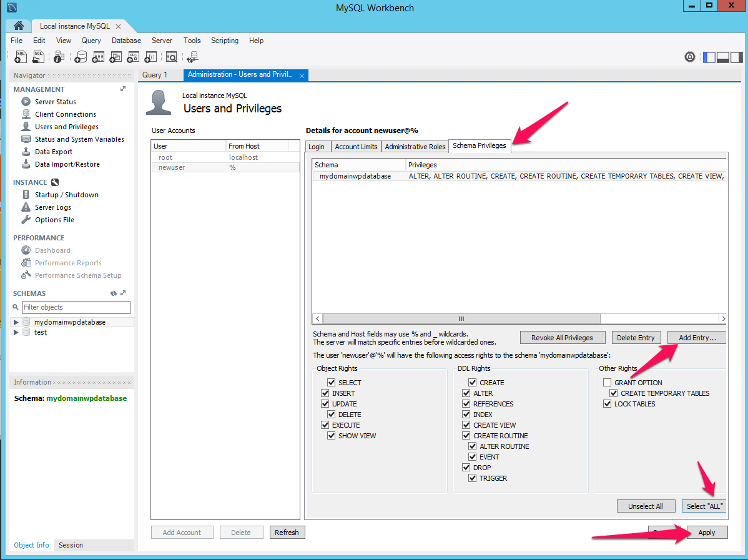Switch to the Administrative Roles tab
Image resolution: width=748 pixels, height=560 pixels.
coord(415,147)
